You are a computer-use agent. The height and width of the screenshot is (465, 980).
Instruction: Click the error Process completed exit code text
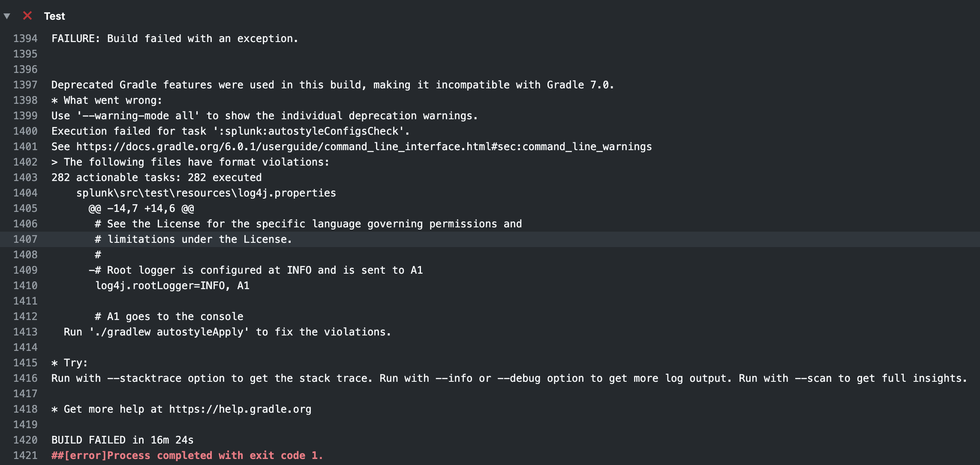tap(187, 456)
